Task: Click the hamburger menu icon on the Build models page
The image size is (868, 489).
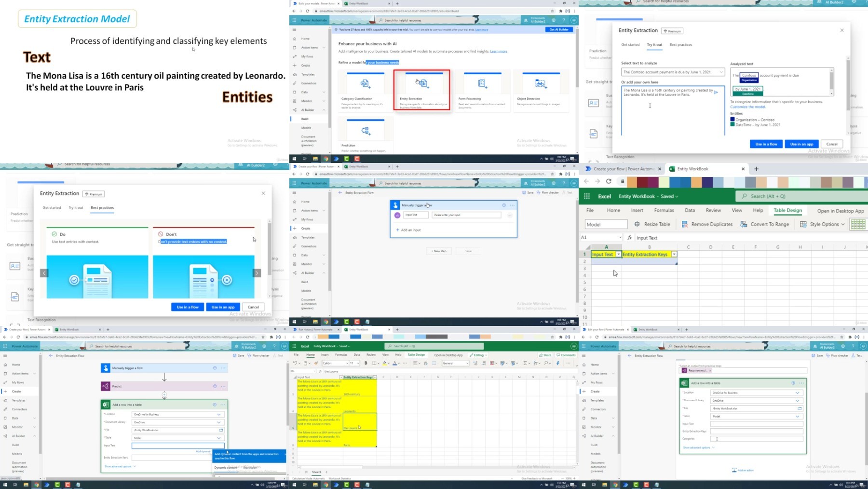Action: click(x=295, y=29)
